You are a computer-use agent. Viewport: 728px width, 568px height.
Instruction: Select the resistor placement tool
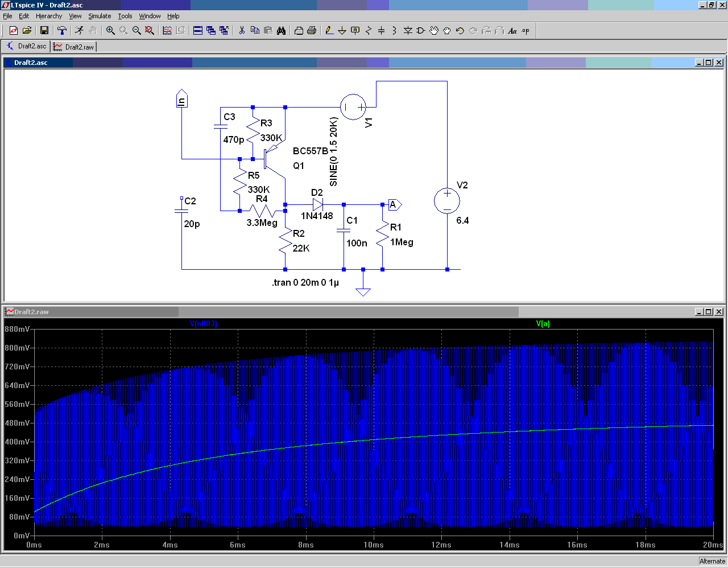(368, 31)
